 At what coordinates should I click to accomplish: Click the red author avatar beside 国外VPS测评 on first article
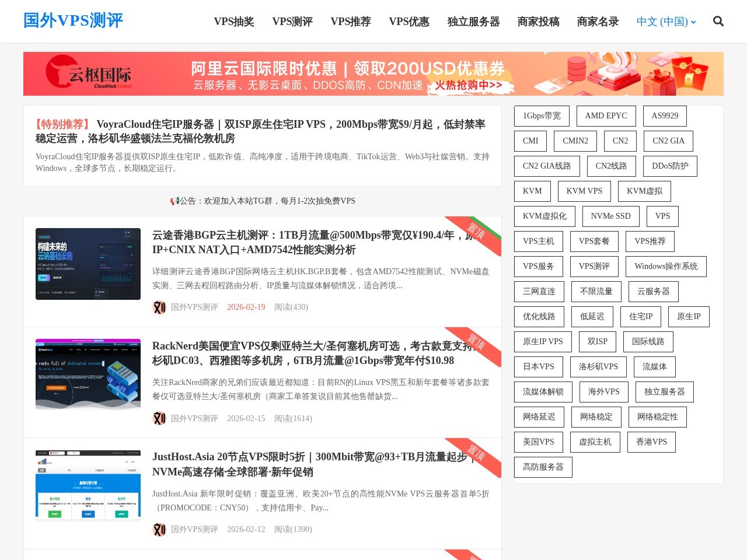coord(159,307)
